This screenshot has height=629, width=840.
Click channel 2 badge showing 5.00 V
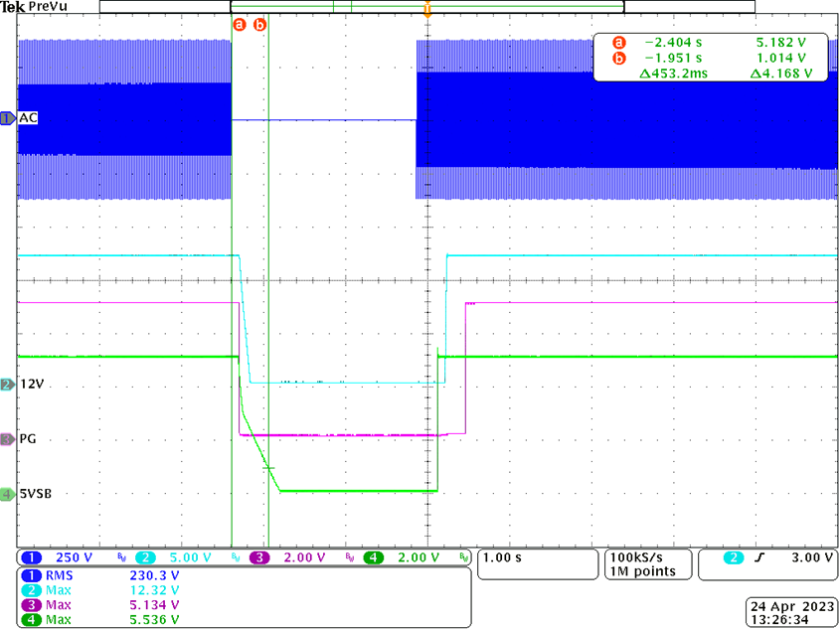173,557
